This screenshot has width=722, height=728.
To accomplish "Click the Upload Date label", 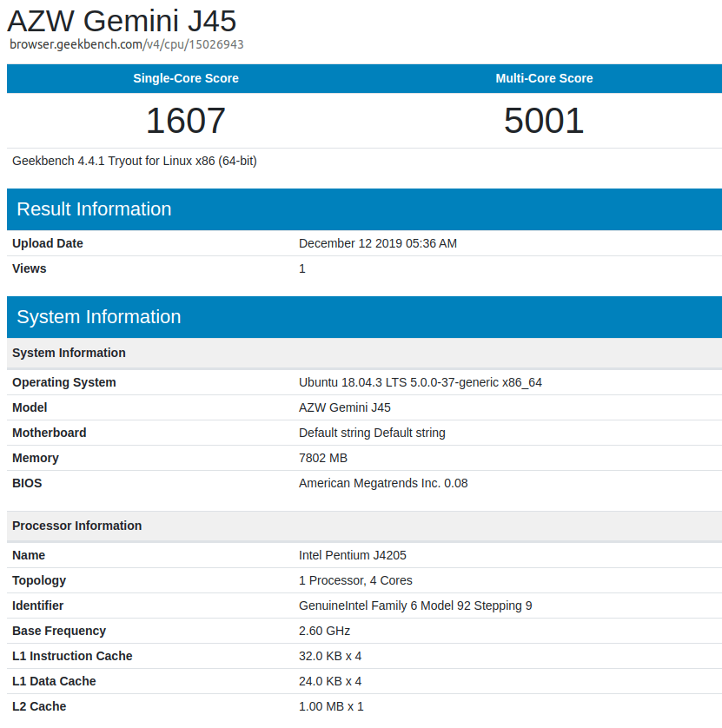I will 48,243.
